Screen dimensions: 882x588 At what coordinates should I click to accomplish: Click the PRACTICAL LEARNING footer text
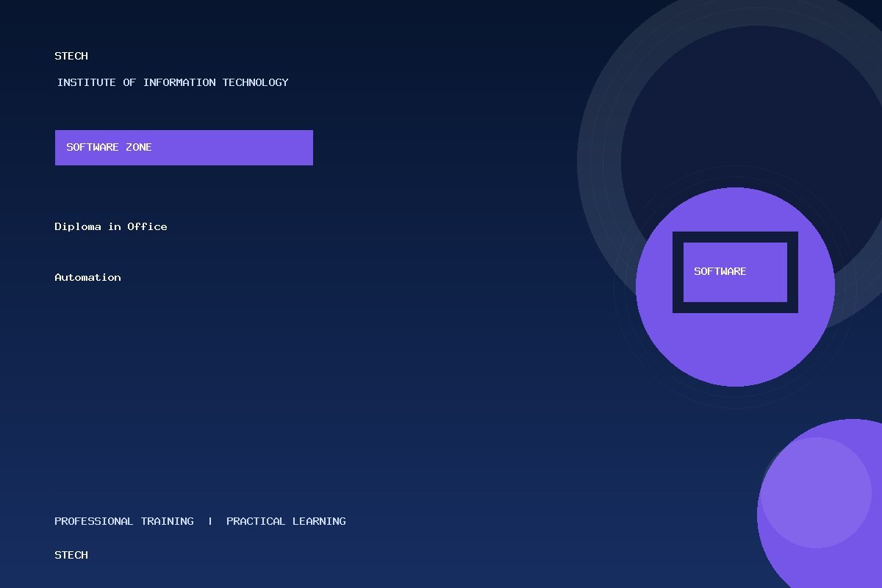[x=286, y=521]
